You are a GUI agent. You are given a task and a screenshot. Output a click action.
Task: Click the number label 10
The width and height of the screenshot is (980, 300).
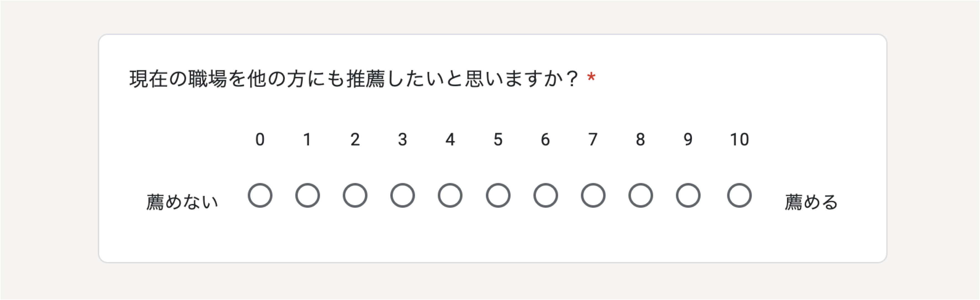coord(739,139)
